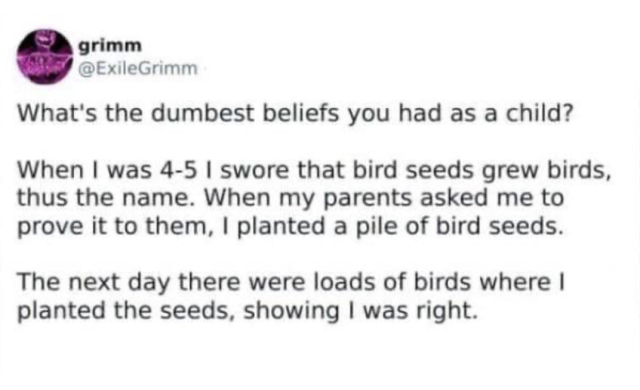The image size is (640, 390).
Task: Click the line starting "When I was 4-5"
Action: coord(314,170)
